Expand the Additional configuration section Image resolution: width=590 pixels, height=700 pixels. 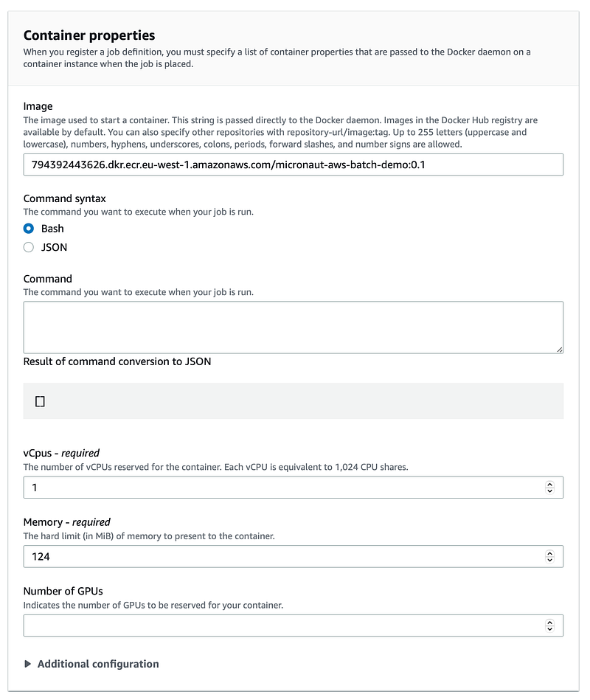coord(91,664)
